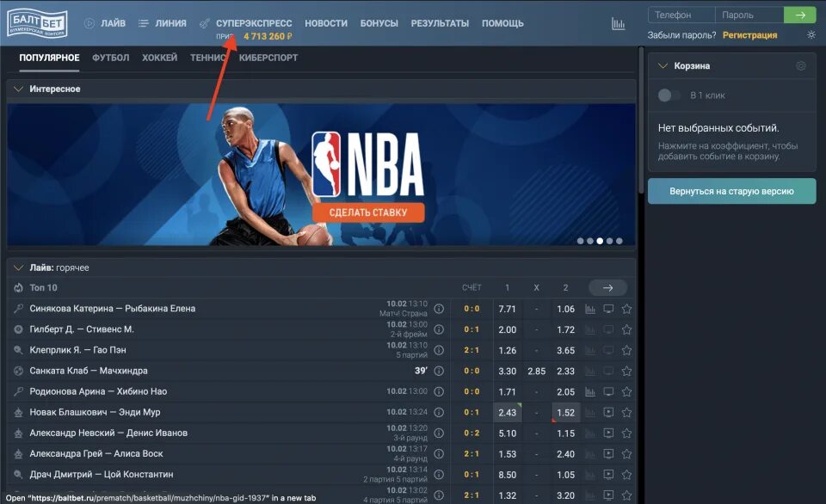The height and width of the screenshot is (504, 826).
Task: Toggle light theme sun icon
Action: pyautogui.click(x=811, y=34)
